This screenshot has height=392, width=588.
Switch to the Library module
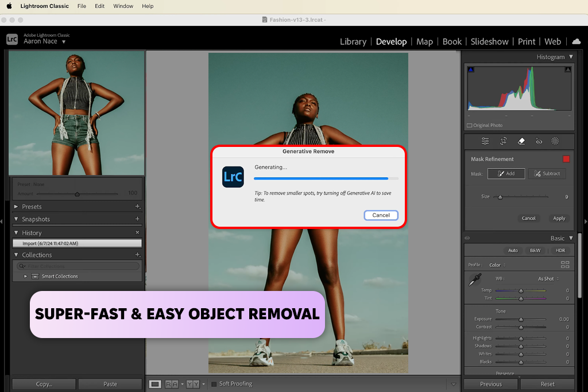click(x=353, y=41)
